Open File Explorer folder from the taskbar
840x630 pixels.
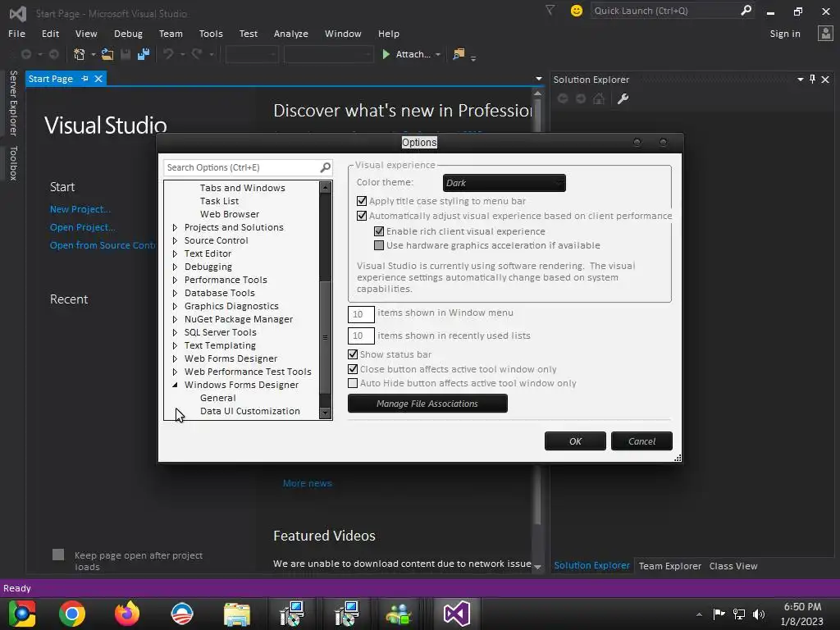237,614
